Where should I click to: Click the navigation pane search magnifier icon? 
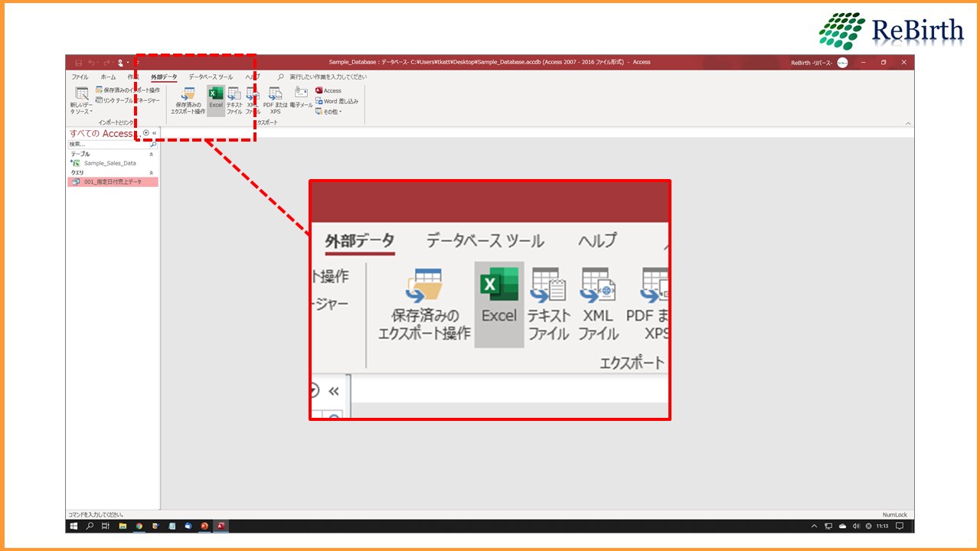(154, 144)
